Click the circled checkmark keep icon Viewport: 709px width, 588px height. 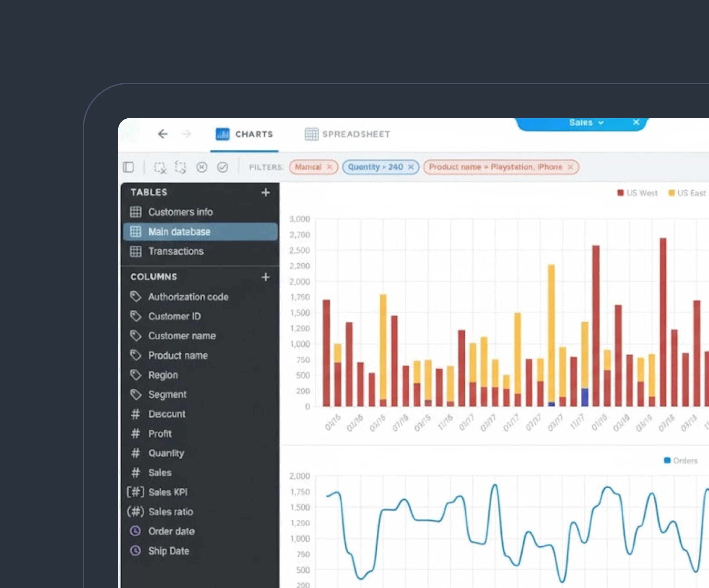[x=222, y=167]
